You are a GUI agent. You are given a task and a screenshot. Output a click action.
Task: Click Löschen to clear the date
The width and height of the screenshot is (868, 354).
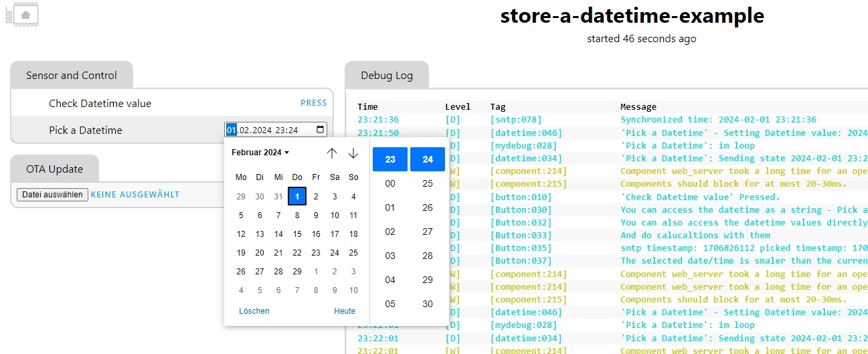tap(254, 311)
